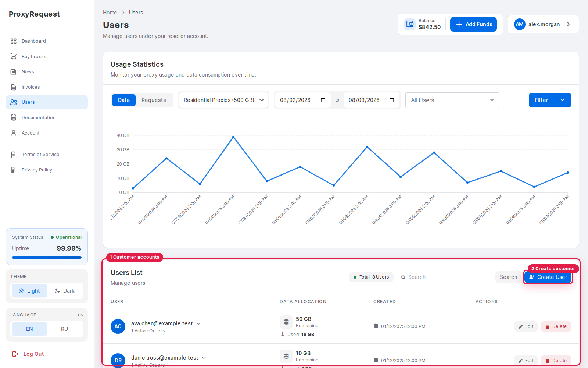
Task: Open the News section
Action: pos(47,72)
